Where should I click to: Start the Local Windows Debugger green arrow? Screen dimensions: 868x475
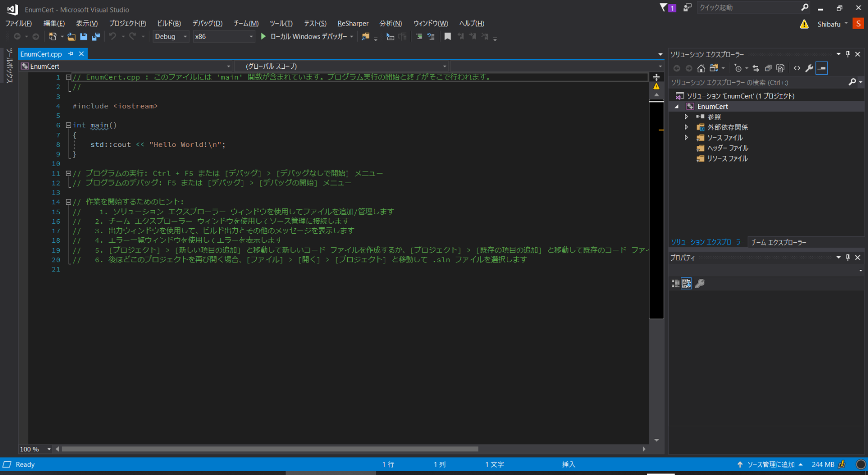tap(263, 37)
